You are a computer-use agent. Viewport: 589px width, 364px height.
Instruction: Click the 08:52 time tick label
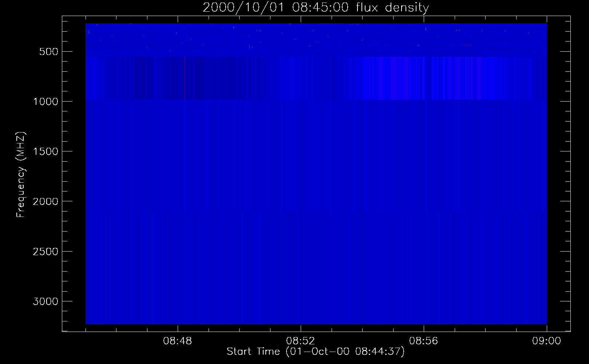pos(301,341)
